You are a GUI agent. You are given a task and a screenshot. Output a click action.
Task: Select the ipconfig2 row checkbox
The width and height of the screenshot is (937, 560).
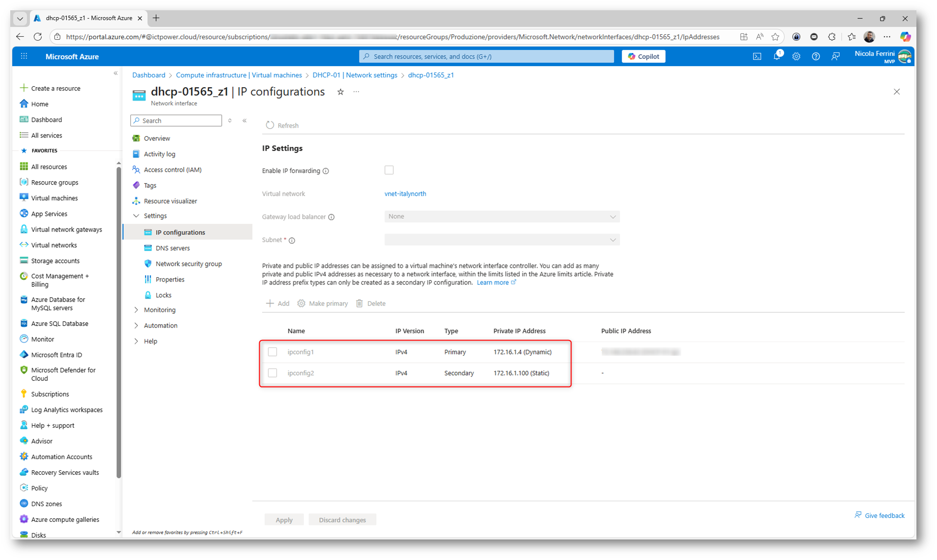(x=272, y=373)
